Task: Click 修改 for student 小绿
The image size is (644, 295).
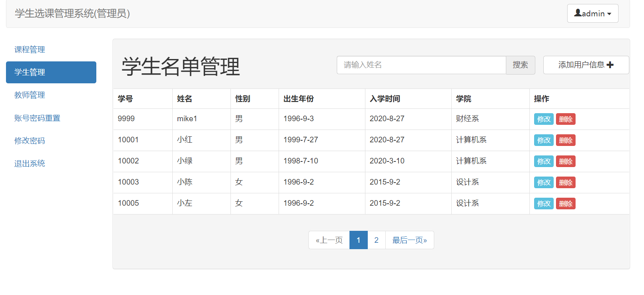Action: click(544, 161)
